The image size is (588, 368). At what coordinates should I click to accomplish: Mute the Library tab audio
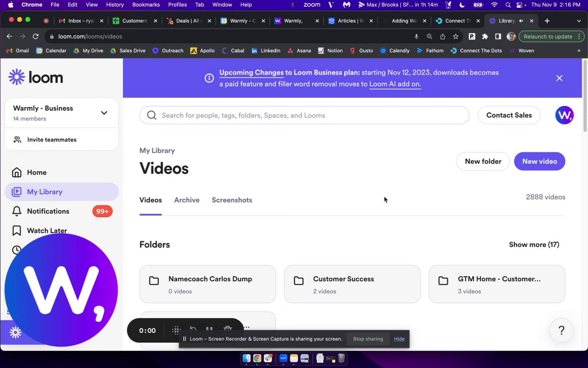(x=521, y=21)
